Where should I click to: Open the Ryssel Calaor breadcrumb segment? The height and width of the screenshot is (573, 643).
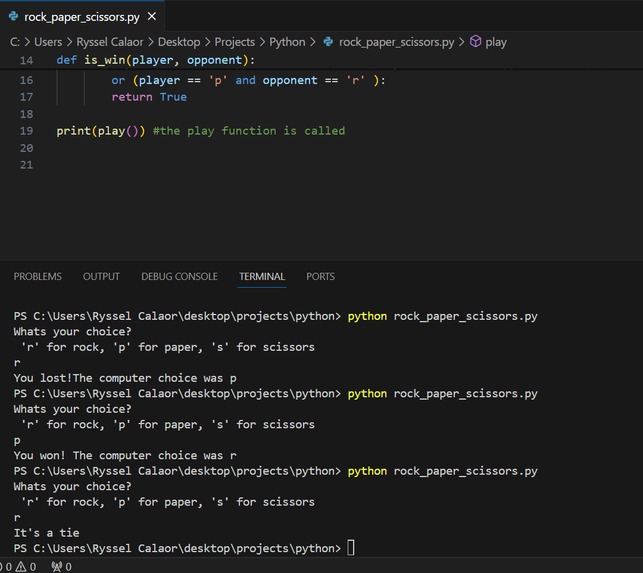click(110, 42)
